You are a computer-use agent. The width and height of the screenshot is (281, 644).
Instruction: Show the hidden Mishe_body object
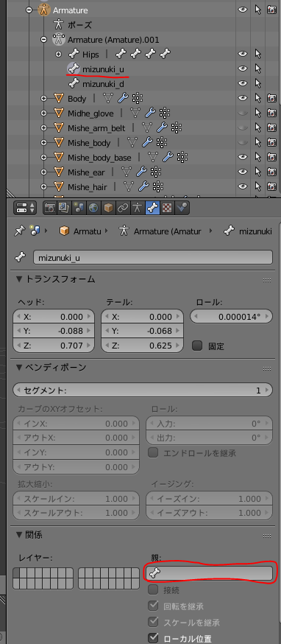(x=243, y=143)
